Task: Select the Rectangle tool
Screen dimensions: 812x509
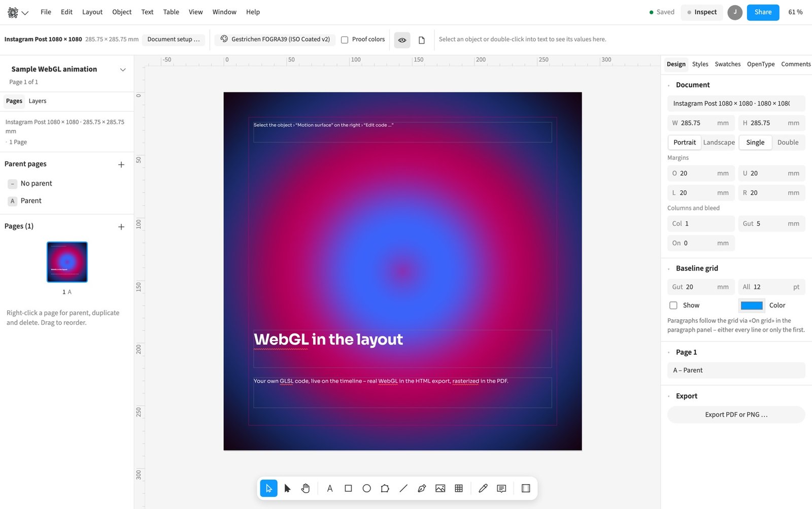Action: [348, 488]
